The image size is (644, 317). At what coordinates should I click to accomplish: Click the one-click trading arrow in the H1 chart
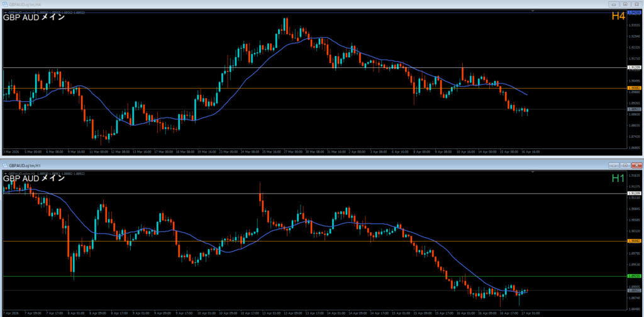(x=5, y=172)
